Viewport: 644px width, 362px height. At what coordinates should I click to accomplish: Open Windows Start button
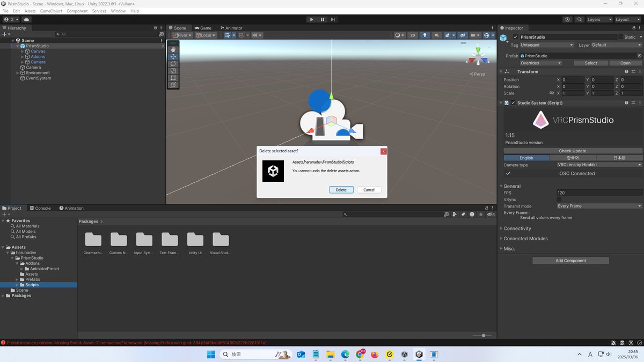point(211,354)
